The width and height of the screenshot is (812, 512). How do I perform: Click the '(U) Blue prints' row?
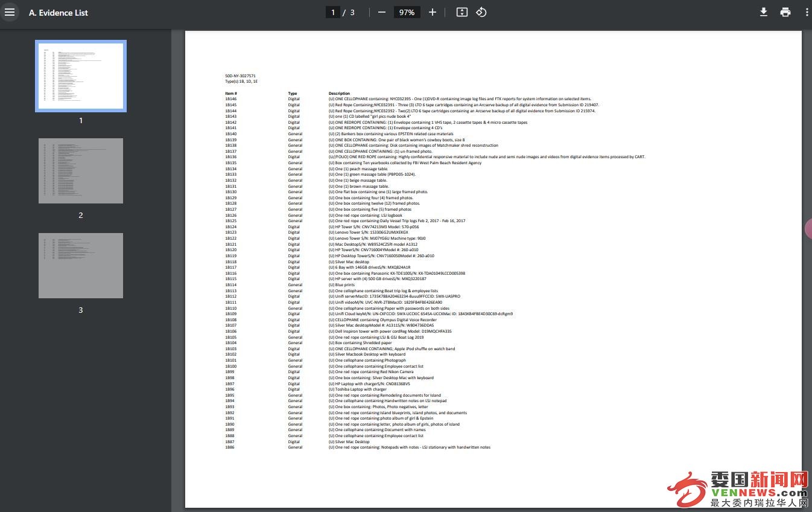click(x=341, y=285)
